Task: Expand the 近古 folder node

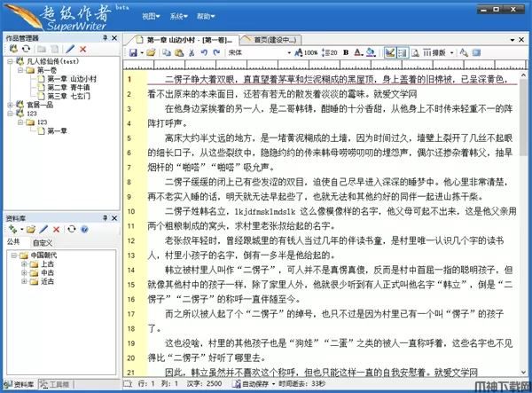Action: pos(24,281)
